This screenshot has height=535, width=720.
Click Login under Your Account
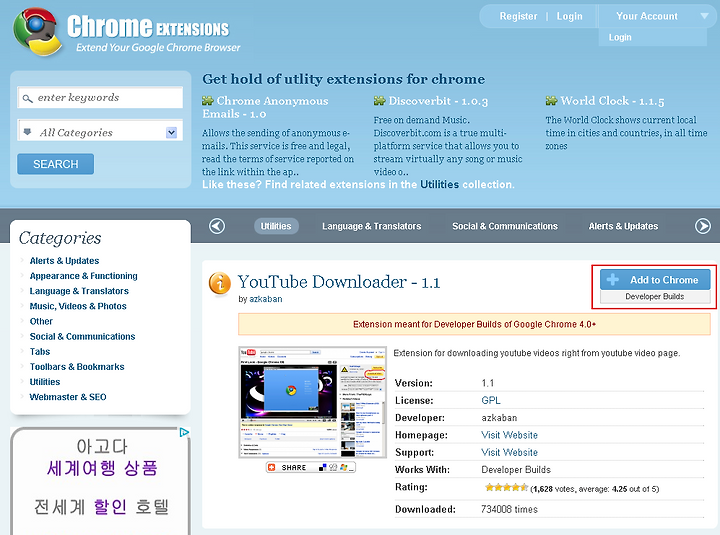point(620,37)
